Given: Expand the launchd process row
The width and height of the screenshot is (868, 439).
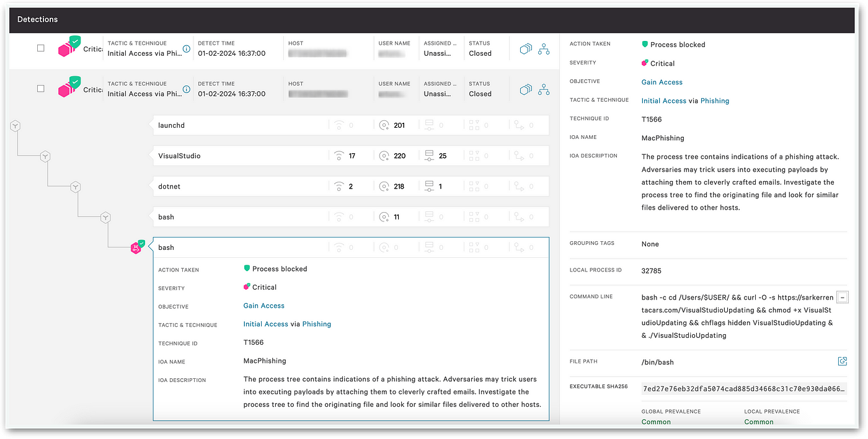Looking at the screenshot, I should pos(351,125).
